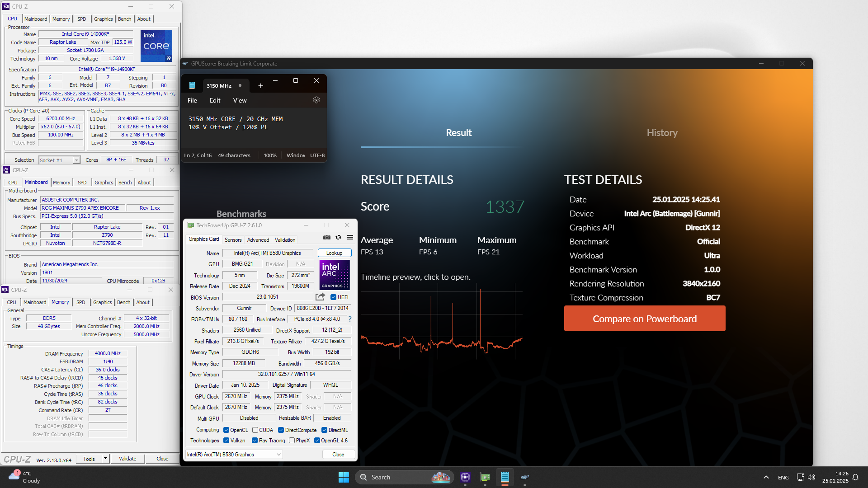The width and height of the screenshot is (868, 488).
Task: Toggle the DirectML checkbox
Action: (x=324, y=430)
